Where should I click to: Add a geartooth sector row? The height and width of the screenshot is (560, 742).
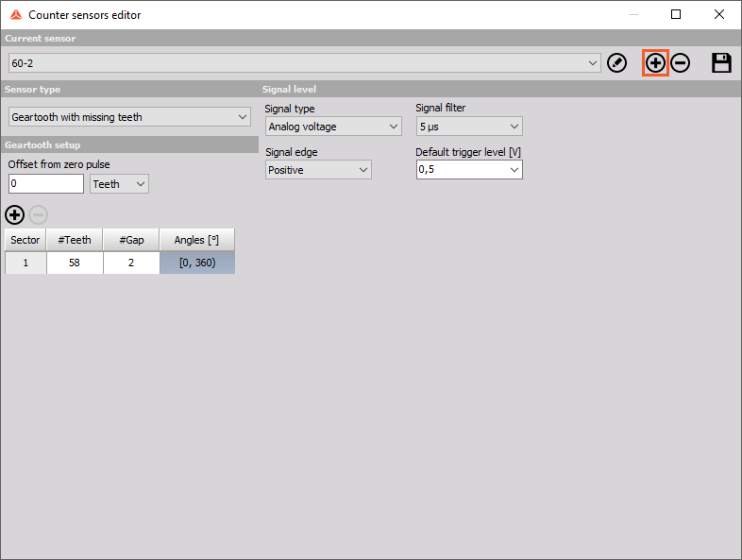pos(15,215)
